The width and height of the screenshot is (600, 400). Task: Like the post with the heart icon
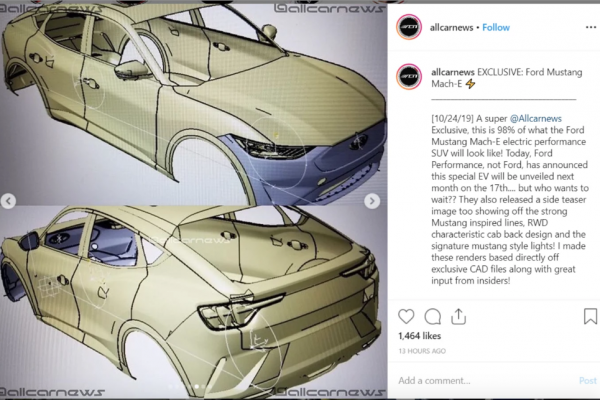pos(406,317)
